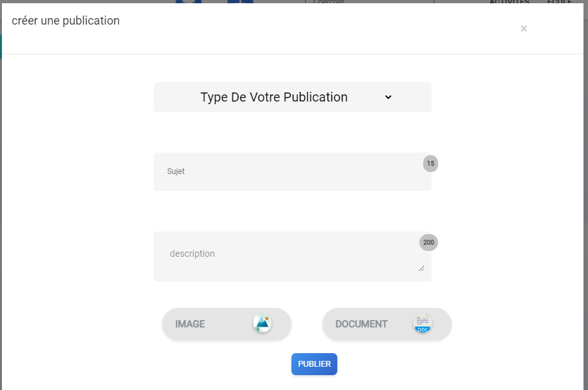This screenshot has height=390, width=588.
Task: Click the chevron arrow beside publication type
Action: point(388,97)
